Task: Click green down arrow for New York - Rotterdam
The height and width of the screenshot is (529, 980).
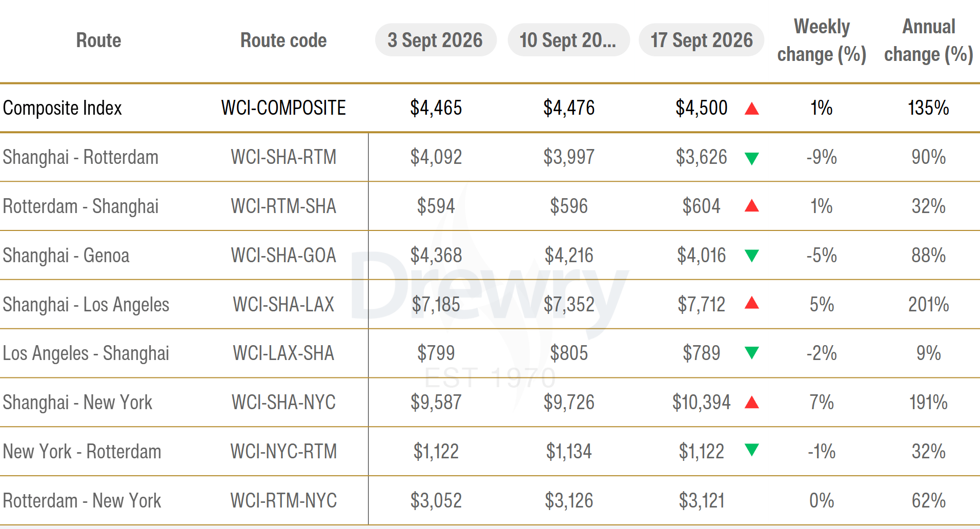Action: pos(751,450)
